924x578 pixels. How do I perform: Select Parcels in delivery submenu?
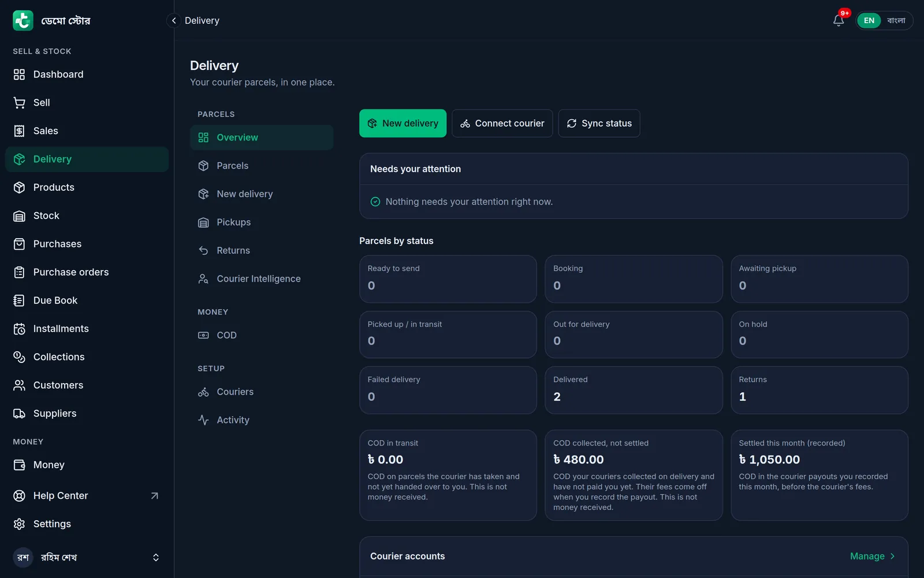coord(262,166)
